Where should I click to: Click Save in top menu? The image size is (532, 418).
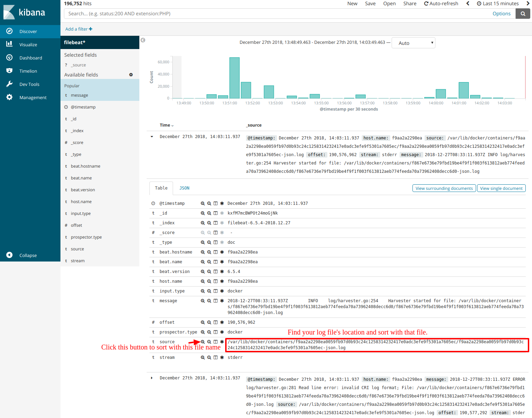pyautogui.click(x=370, y=3)
